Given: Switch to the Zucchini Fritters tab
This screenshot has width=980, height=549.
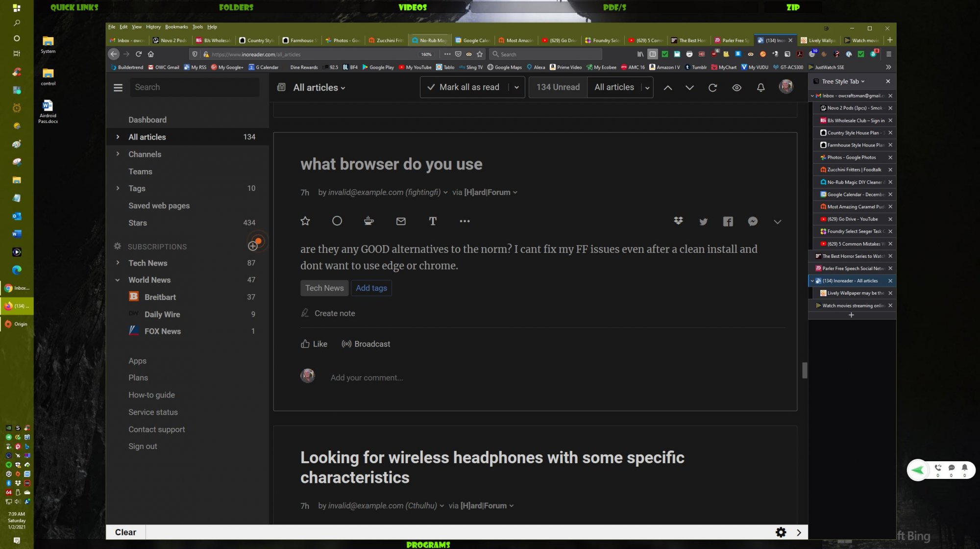Looking at the screenshot, I should point(386,40).
